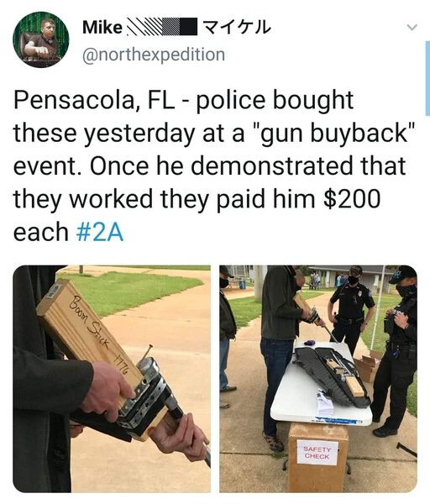Open the tweet options chevron menu
This screenshot has width=430, height=504.
412,28
